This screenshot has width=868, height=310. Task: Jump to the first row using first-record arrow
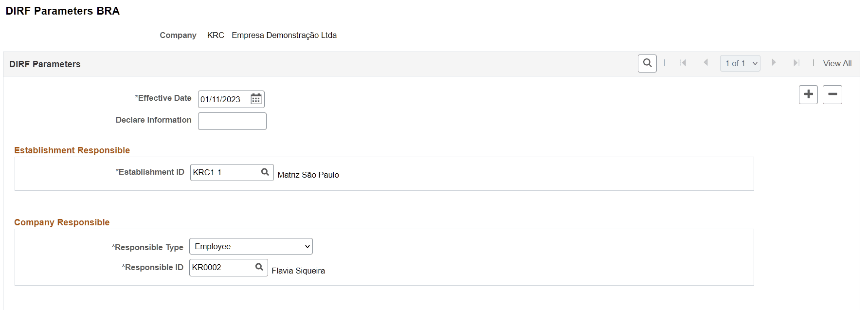[x=684, y=63]
